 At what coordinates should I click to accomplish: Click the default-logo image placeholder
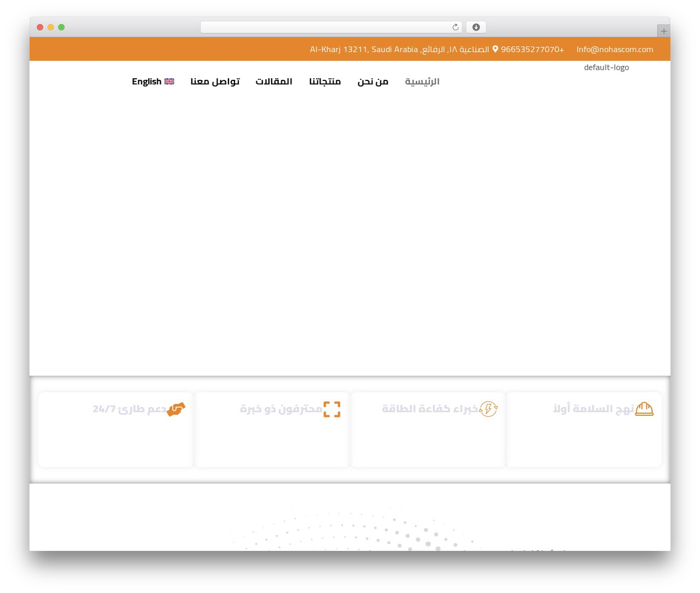click(x=606, y=67)
